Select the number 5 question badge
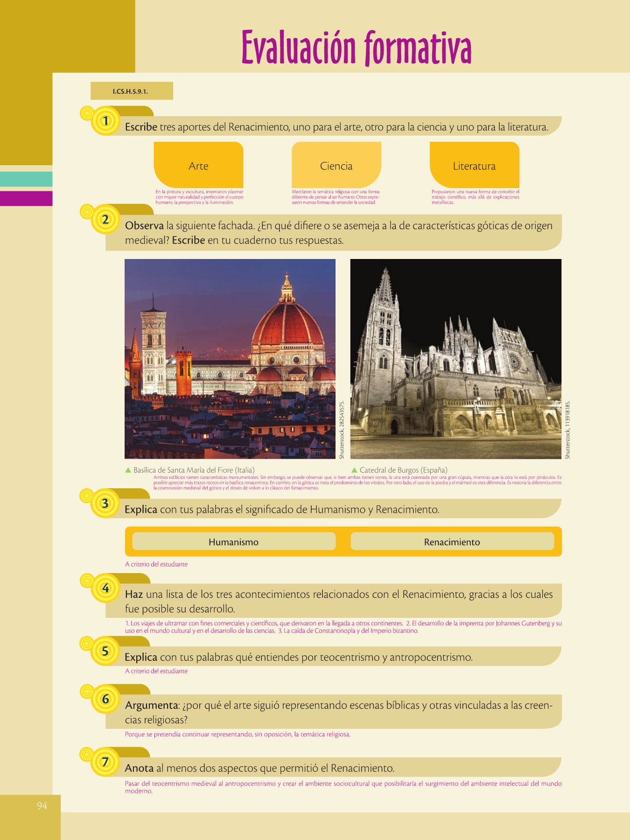The height and width of the screenshot is (840, 630). [105, 651]
